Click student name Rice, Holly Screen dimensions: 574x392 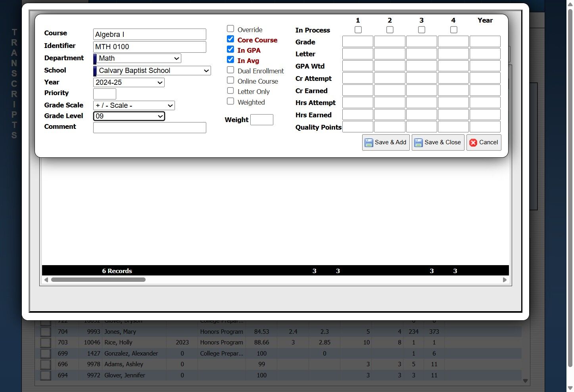[118, 342]
